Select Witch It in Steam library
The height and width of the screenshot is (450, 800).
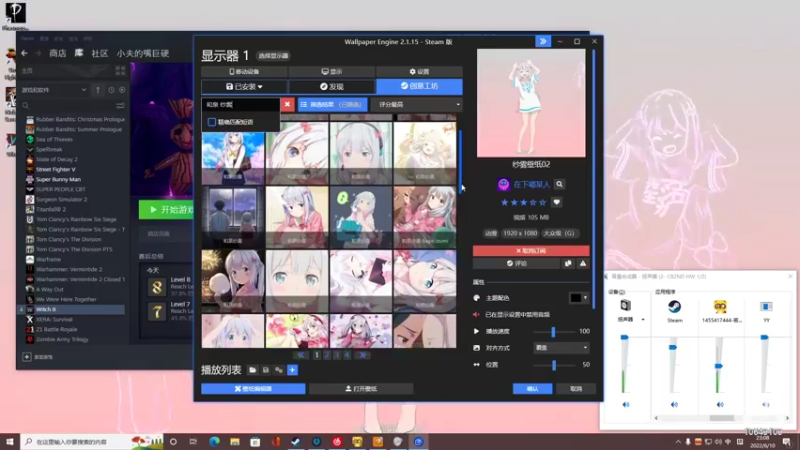point(74,309)
